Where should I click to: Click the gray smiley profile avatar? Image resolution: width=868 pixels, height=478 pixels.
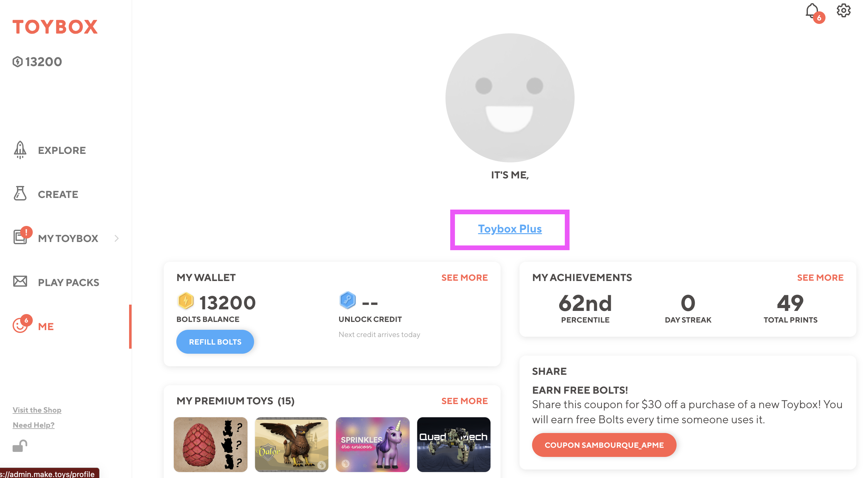click(x=509, y=98)
